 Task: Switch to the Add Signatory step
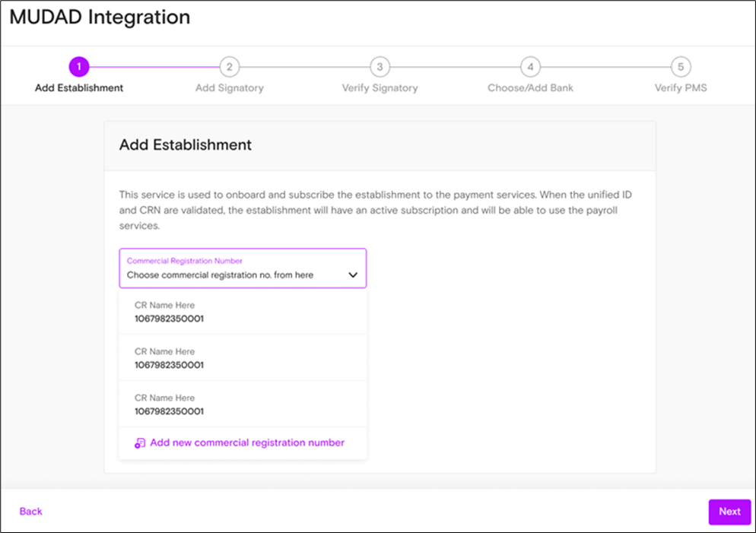(230, 87)
